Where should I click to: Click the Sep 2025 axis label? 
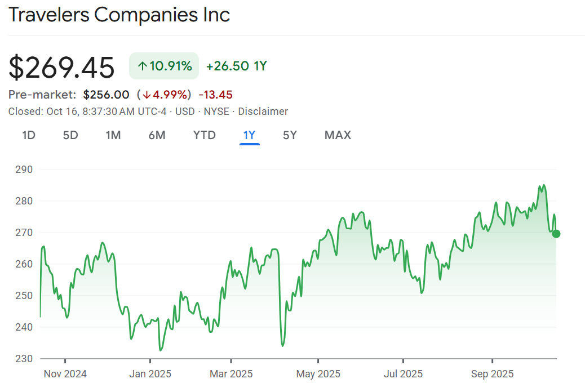point(492,374)
